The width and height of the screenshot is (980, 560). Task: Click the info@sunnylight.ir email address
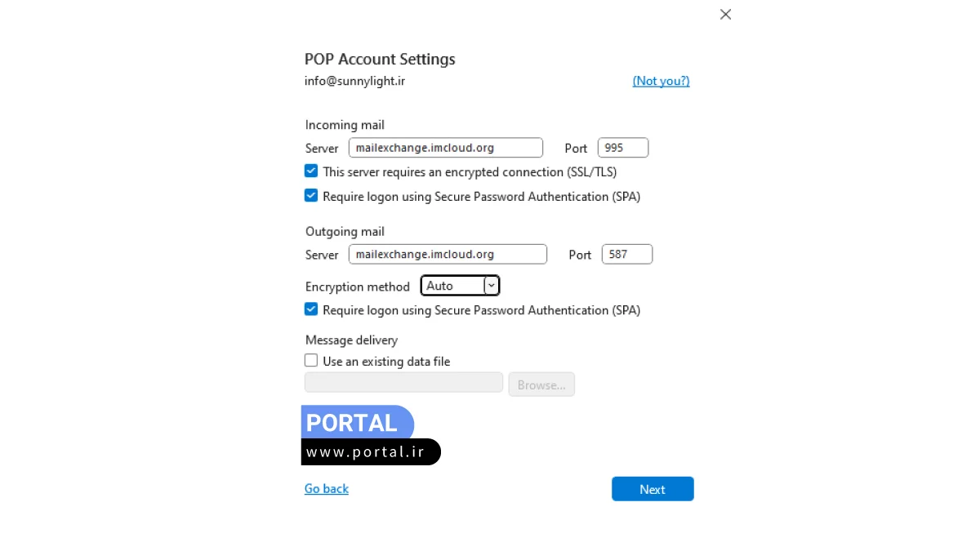point(354,81)
